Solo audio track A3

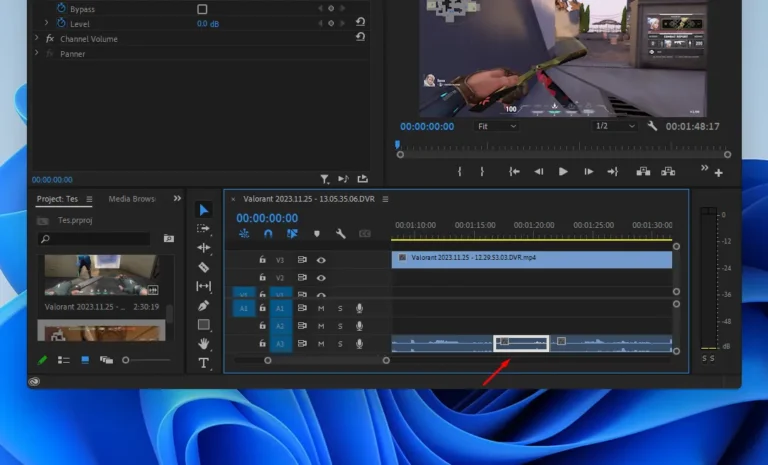tap(340, 344)
